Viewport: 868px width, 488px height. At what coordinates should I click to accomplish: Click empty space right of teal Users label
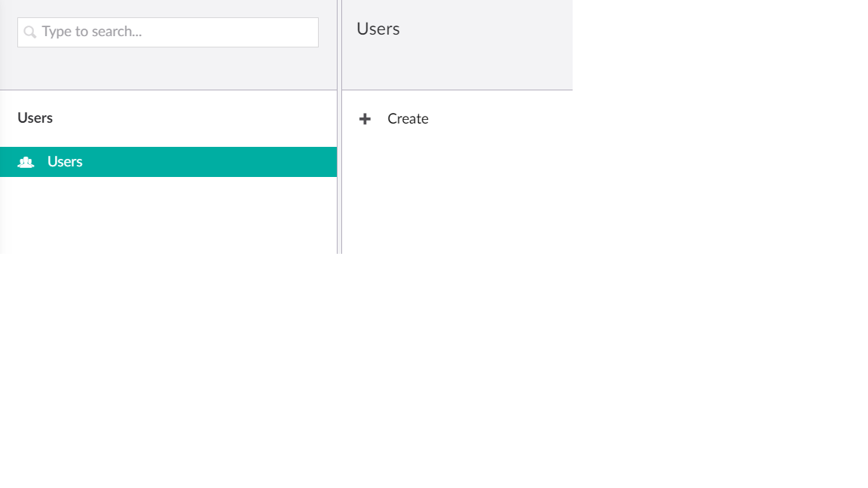(x=226, y=162)
